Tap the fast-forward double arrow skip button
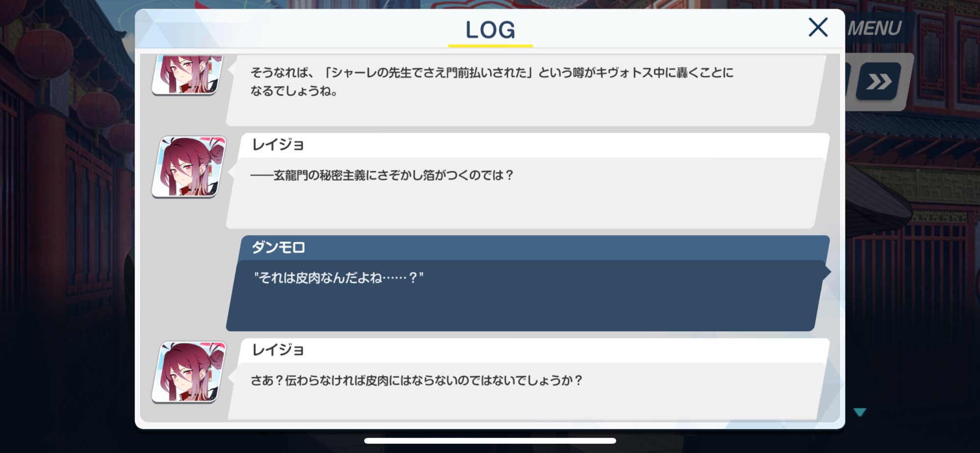Viewport: 980px width, 453px height. (879, 81)
